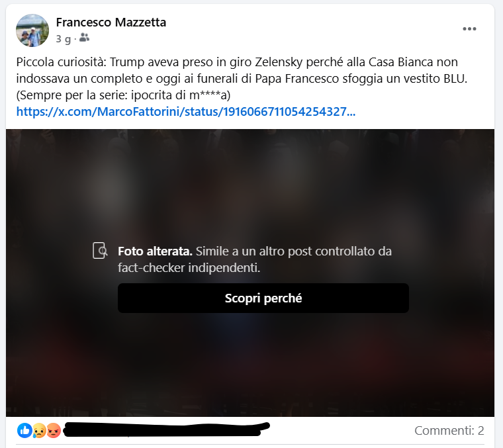This screenshot has height=448, width=503.
Task: Follow the x.com/MarcoFattorini status link
Action: [186, 112]
